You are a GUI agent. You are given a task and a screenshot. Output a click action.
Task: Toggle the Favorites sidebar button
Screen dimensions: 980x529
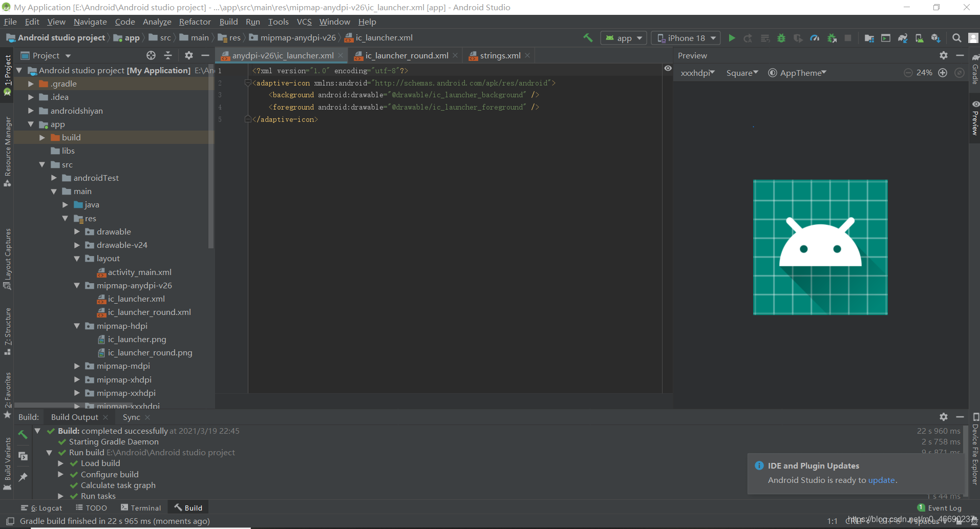pos(7,395)
